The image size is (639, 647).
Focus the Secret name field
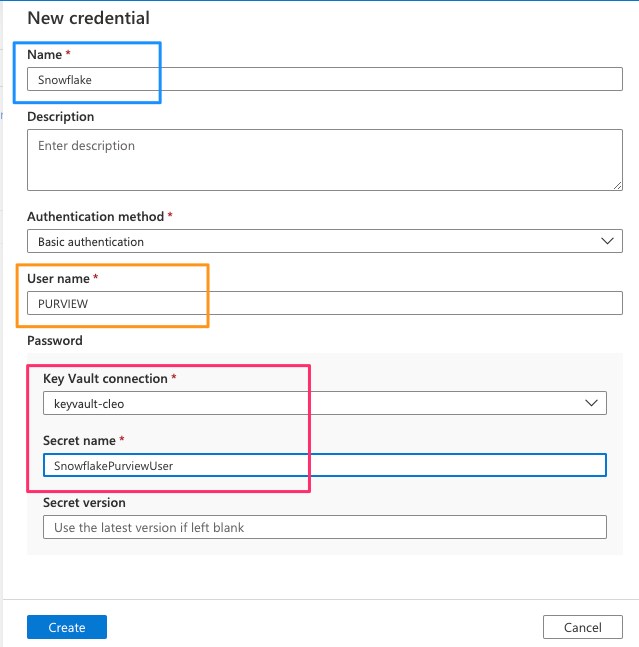pyautogui.click(x=324, y=465)
